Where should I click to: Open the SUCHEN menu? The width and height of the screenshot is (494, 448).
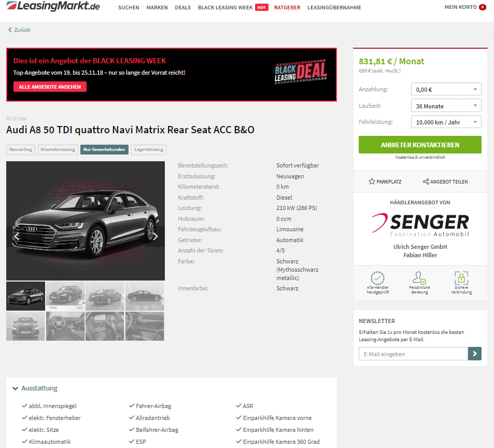point(129,8)
